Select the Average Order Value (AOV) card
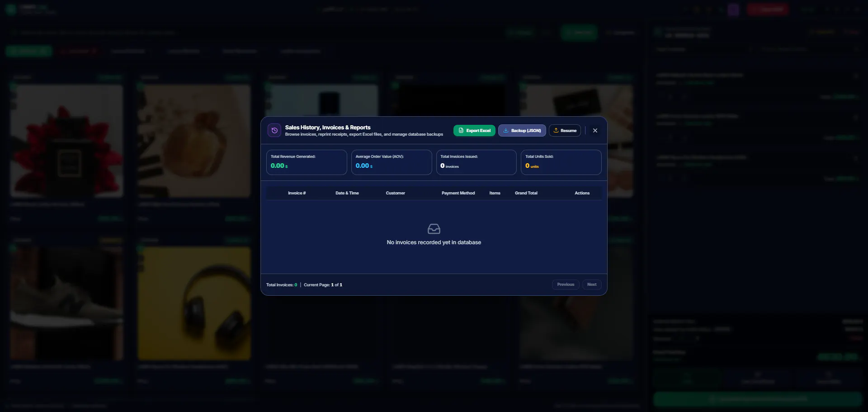868x412 pixels. (392, 162)
